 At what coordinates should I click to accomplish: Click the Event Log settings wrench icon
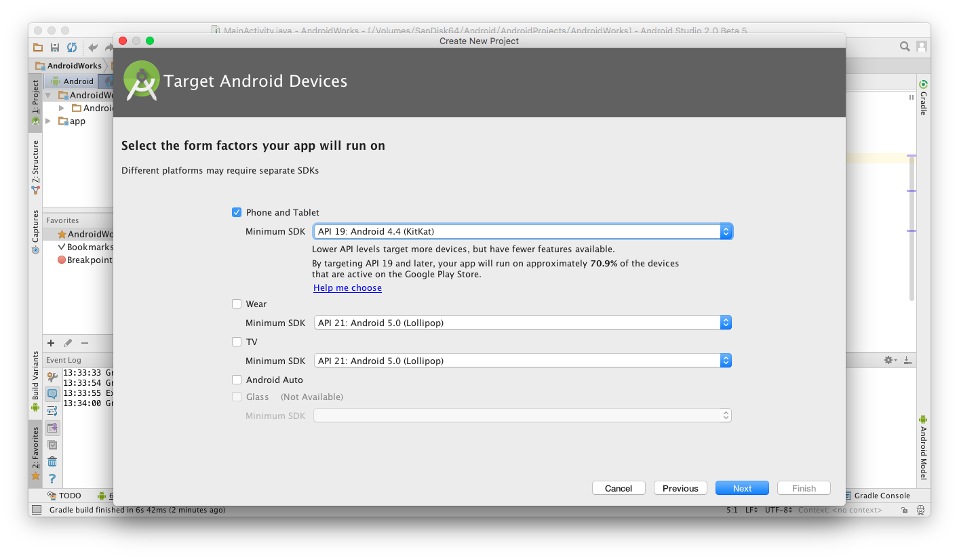(x=52, y=377)
